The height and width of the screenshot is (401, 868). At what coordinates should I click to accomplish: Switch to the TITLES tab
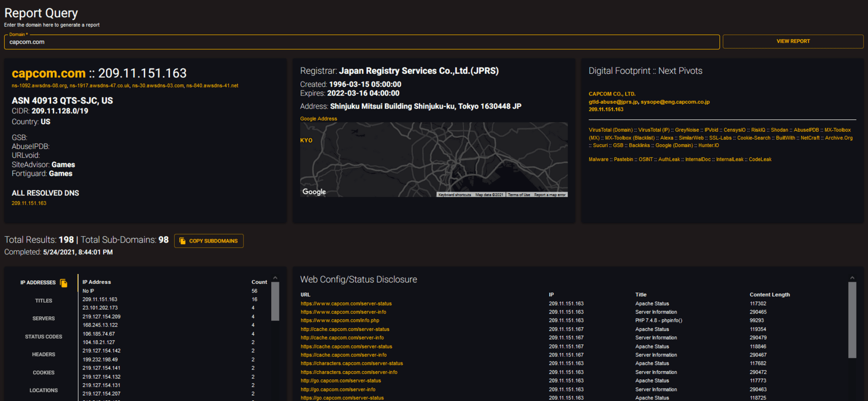click(x=43, y=301)
